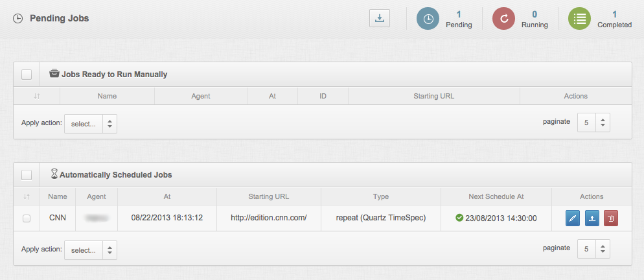The height and width of the screenshot is (280, 644).
Task: Open Apply action dropdown in Manual Jobs panel
Action: coord(91,124)
